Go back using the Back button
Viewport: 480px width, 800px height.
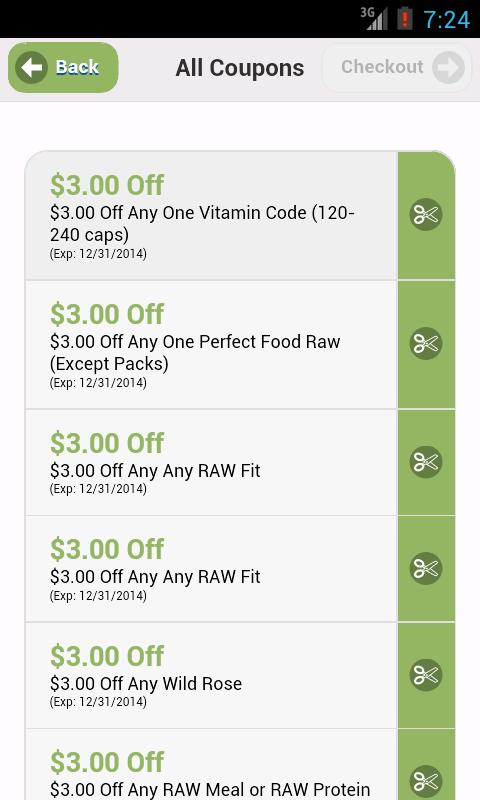tap(63, 67)
